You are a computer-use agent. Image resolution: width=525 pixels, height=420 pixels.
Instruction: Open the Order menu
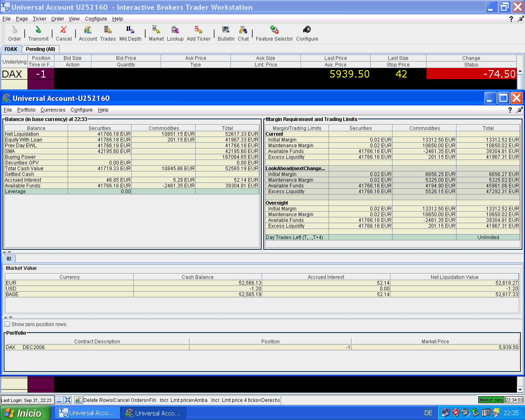tap(57, 19)
